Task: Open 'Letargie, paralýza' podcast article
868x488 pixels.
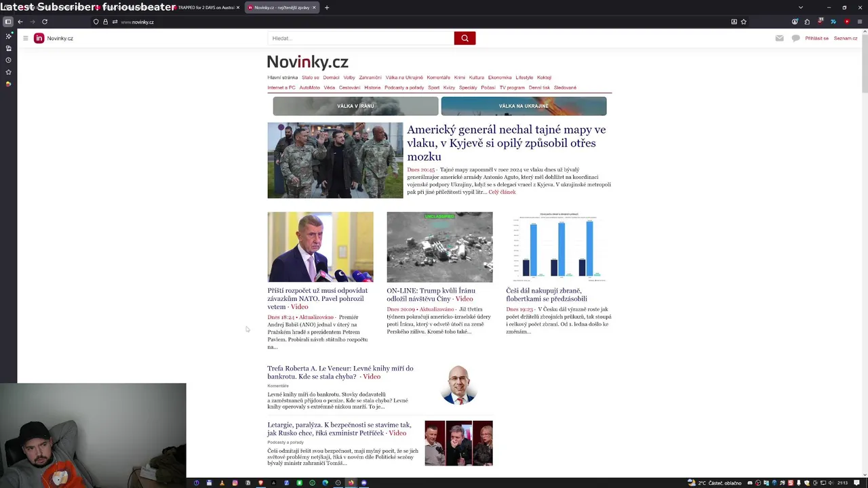Action: pos(339,428)
